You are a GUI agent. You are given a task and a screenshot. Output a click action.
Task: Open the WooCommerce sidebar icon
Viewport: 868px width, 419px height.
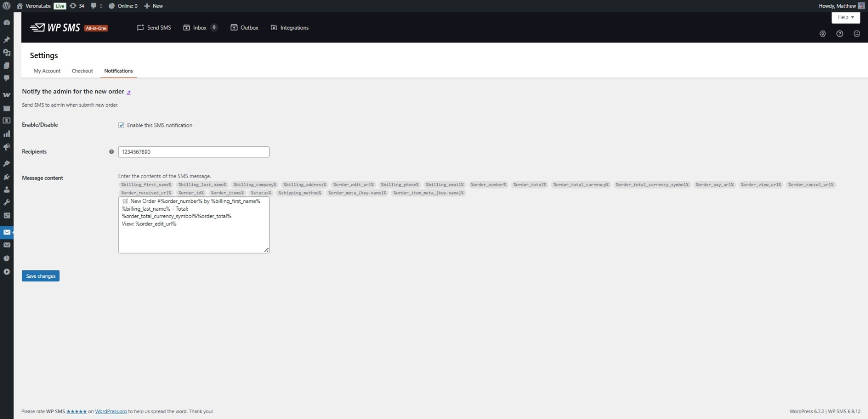click(x=6, y=95)
